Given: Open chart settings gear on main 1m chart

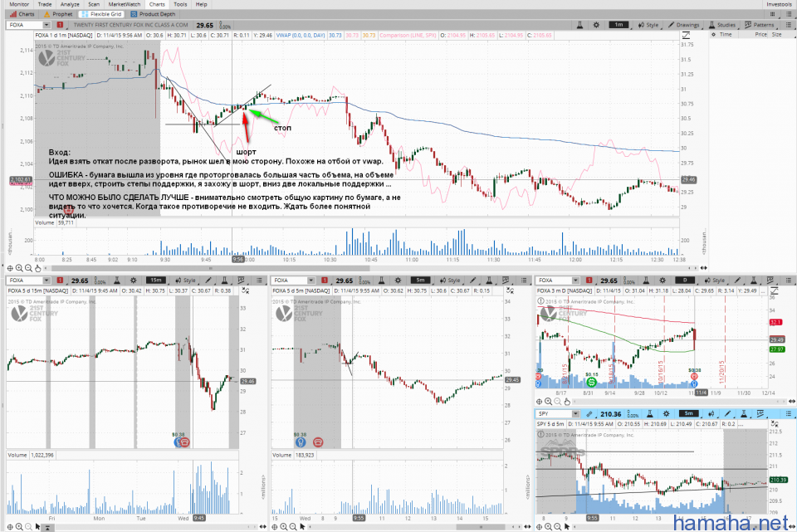Looking at the screenshot, I should click(x=596, y=25).
